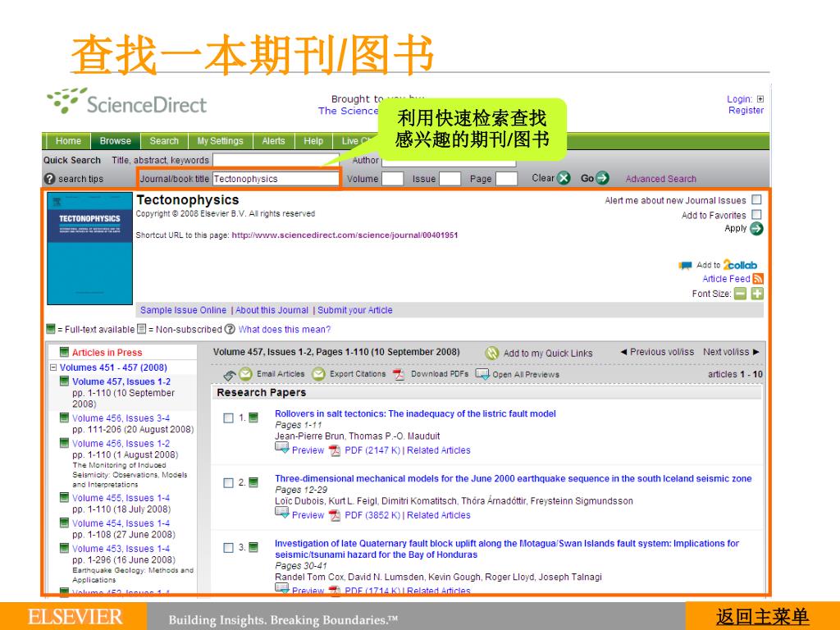
Task: Click the Open All Previews icon
Action: 482,374
